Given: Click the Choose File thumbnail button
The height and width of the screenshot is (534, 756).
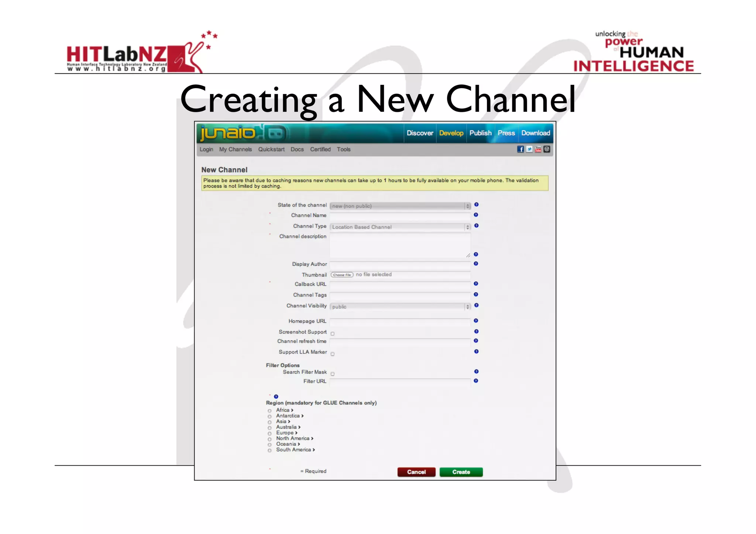Looking at the screenshot, I should [342, 275].
